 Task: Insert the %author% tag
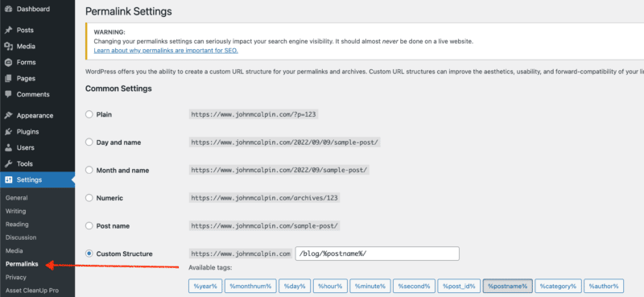coord(603,286)
